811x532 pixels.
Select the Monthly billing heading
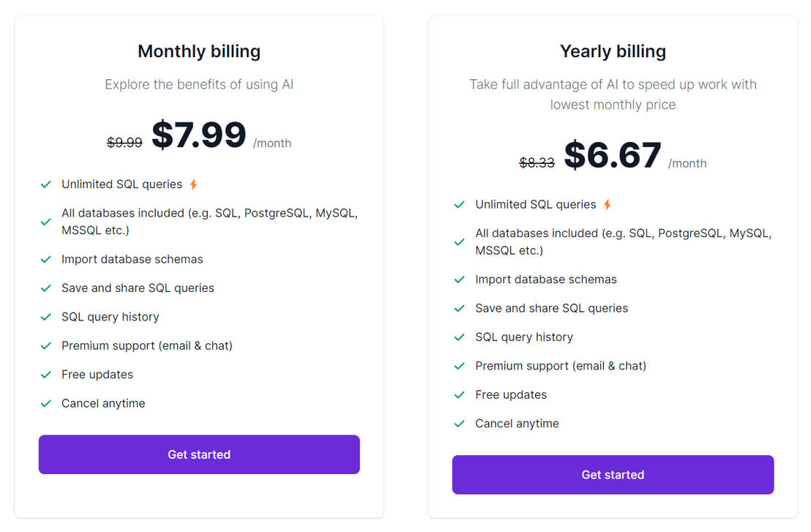[x=198, y=51]
